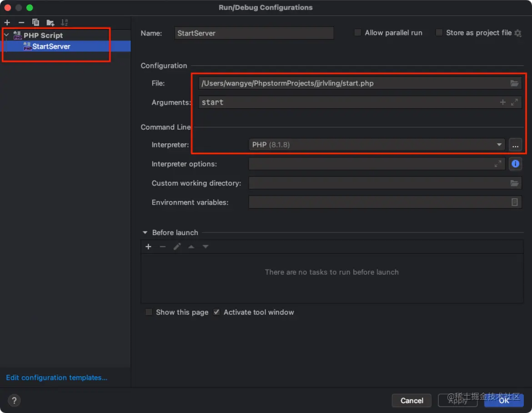532x413 pixels.
Task: Confirm with the OK button
Action: point(504,400)
